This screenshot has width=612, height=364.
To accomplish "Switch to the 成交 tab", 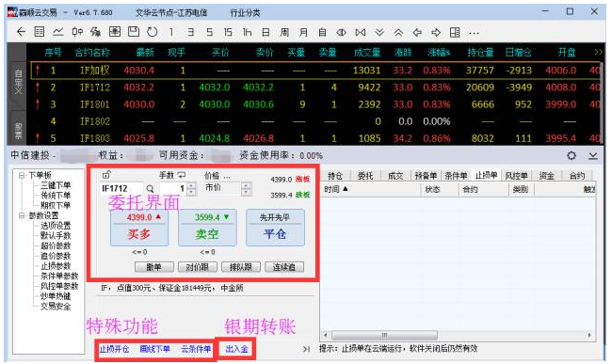I will coord(395,176).
